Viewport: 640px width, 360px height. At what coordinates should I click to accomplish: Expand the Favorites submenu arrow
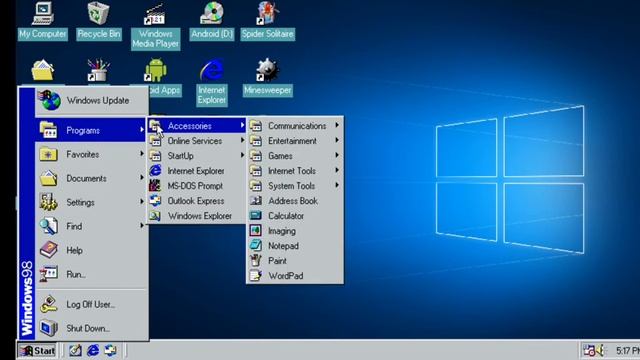click(142, 154)
